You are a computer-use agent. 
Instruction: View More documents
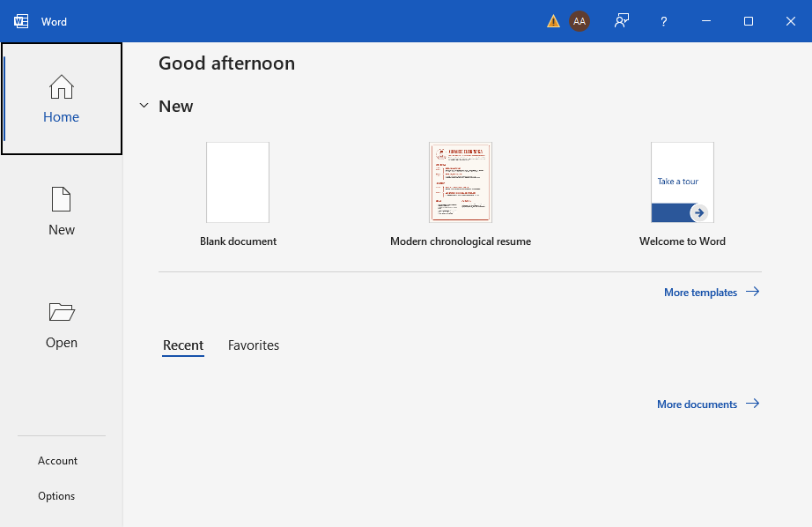[x=697, y=404]
